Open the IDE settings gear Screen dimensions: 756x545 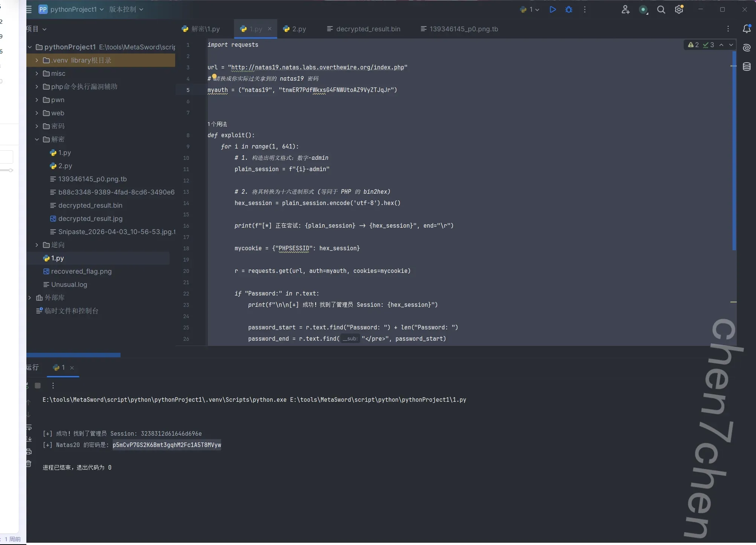coord(679,9)
